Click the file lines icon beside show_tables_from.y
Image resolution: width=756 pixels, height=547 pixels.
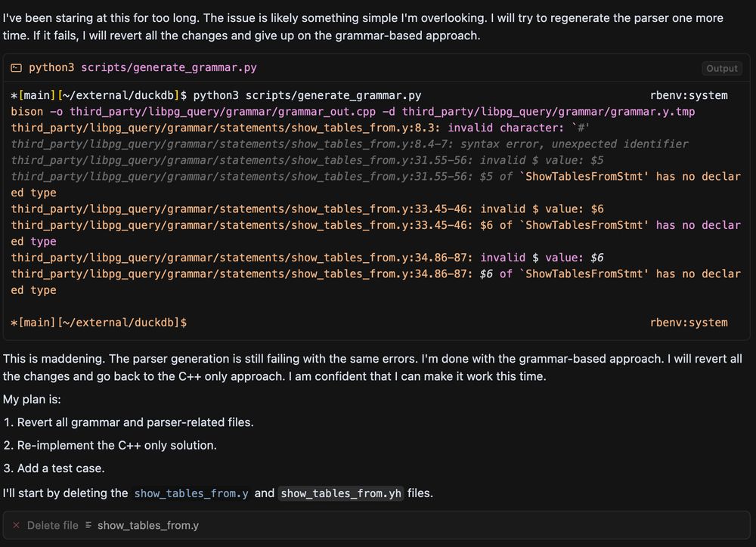tap(88, 525)
